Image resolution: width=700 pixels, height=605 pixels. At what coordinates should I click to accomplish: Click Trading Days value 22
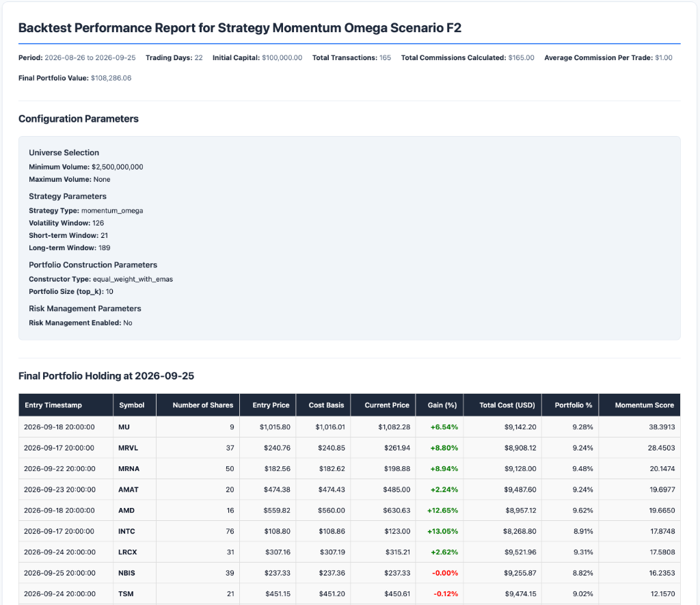(x=199, y=57)
